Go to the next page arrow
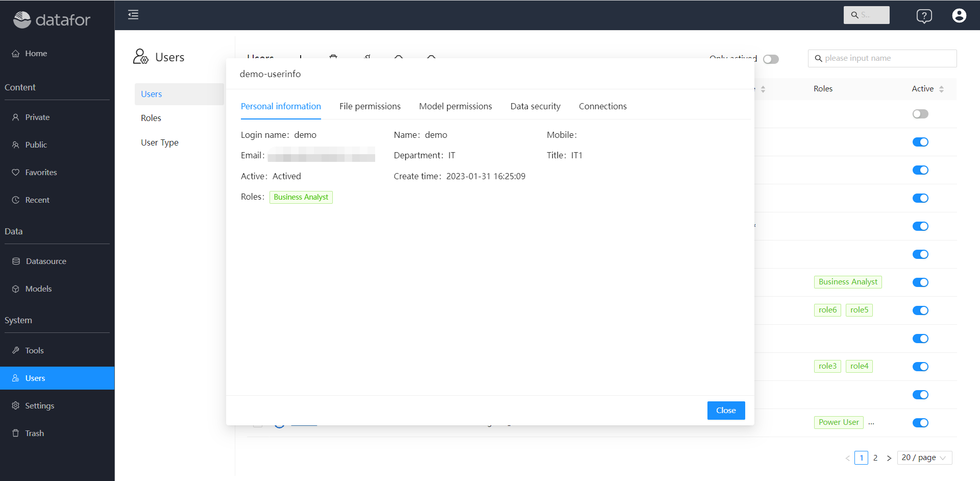 tap(889, 458)
